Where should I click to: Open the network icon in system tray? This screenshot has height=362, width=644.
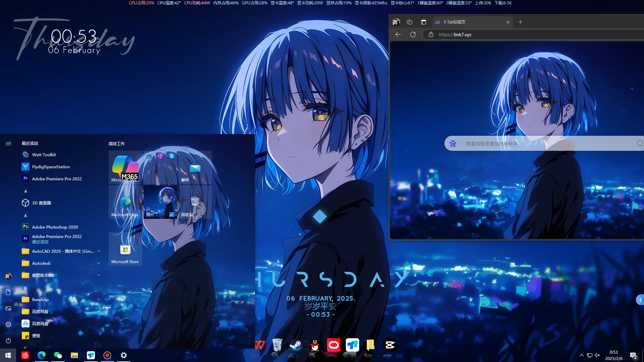(590, 355)
